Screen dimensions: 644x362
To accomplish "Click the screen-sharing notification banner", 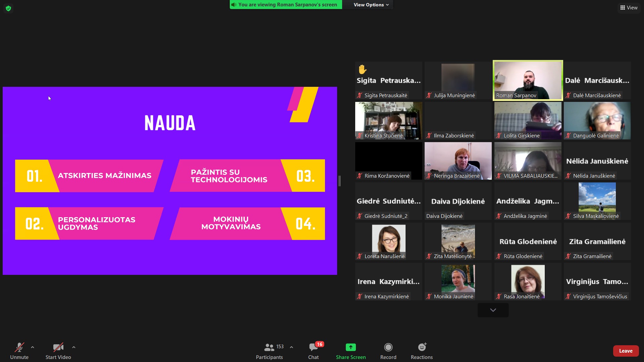I will coord(286,5).
